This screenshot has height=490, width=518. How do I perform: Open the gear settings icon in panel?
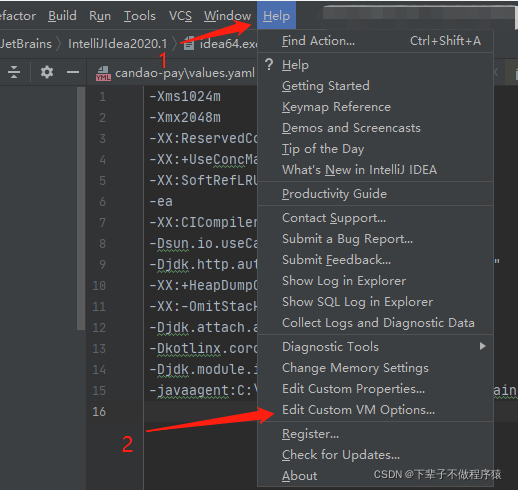click(x=47, y=72)
